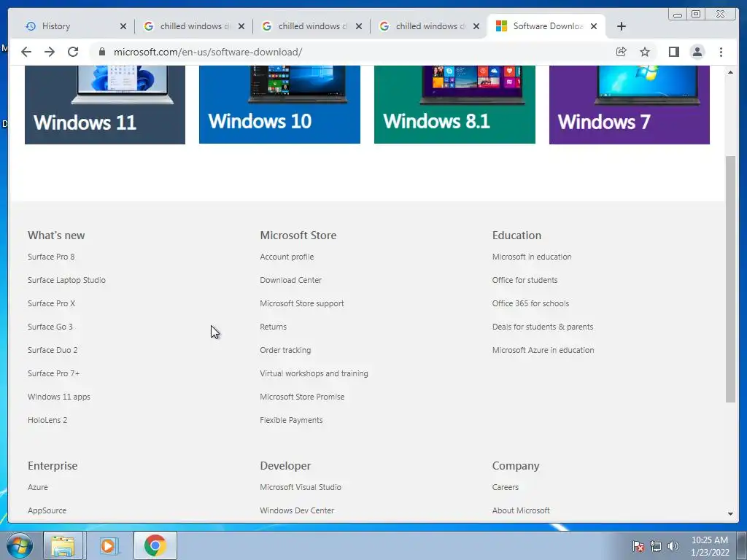
Task: Open Office for students link
Action: pyautogui.click(x=525, y=280)
